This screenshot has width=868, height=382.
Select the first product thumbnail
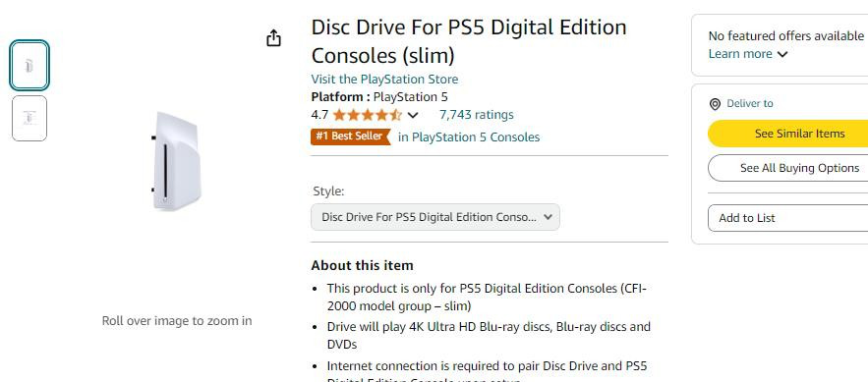point(29,66)
